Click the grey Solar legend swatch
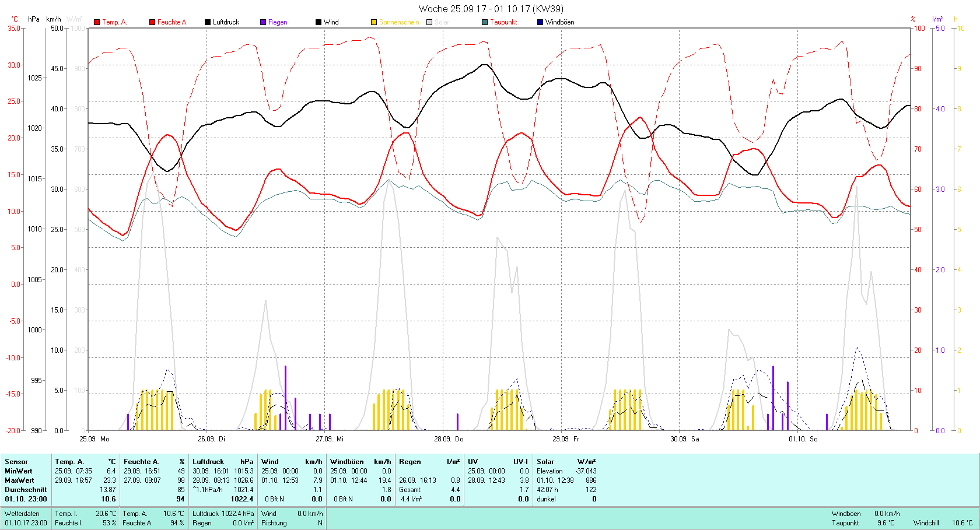The height and width of the screenshot is (530, 980). [429, 22]
